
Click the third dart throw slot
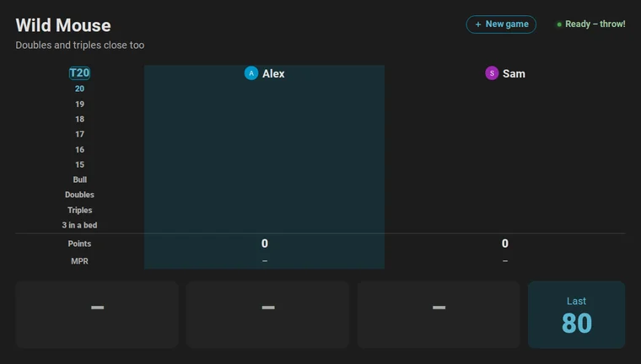pos(439,314)
